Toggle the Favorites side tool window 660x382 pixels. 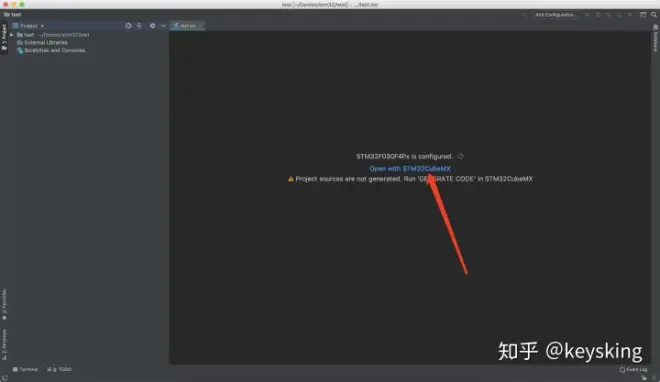coord(4,304)
